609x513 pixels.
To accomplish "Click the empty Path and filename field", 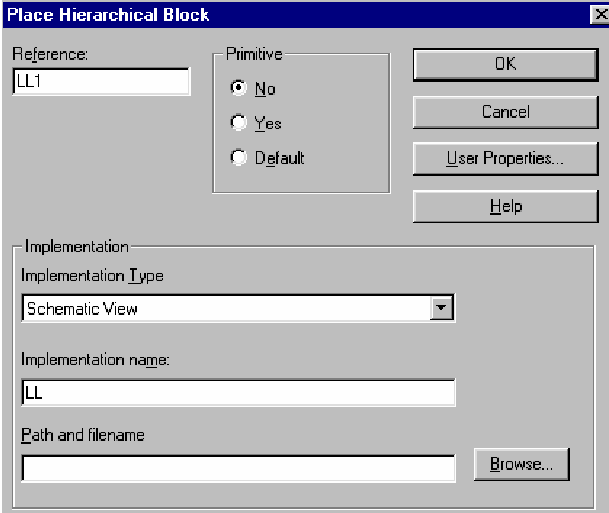I will pyautogui.click(x=238, y=468).
